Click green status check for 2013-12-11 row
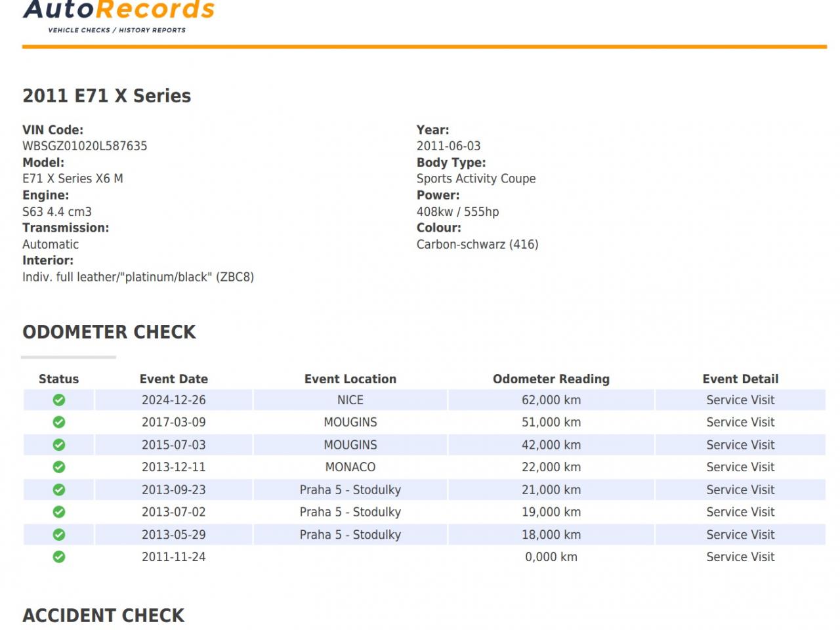The height and width of the screenshot is (630, 840). click(x=59, y=467)
